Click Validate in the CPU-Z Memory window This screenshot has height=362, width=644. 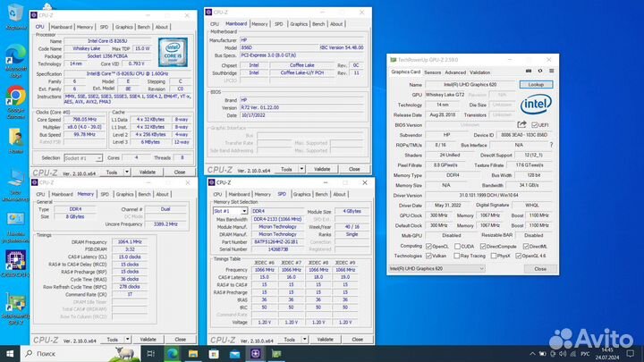(148, 340)
